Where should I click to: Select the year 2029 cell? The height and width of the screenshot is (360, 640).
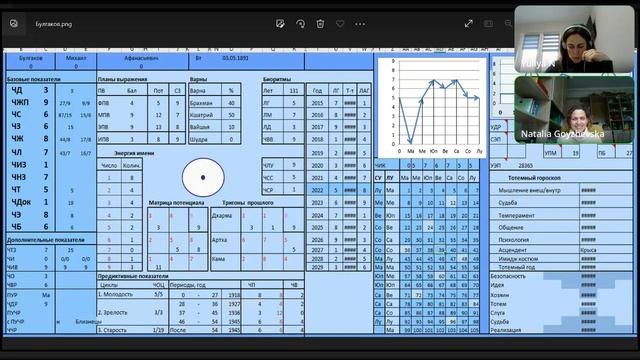click(318, 267)
